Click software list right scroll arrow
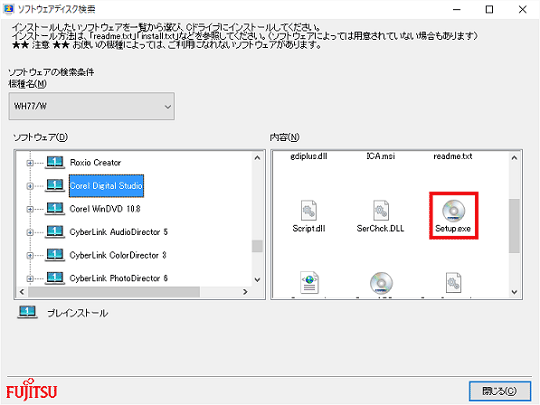The image size is (540, 405). coord(245,292)
